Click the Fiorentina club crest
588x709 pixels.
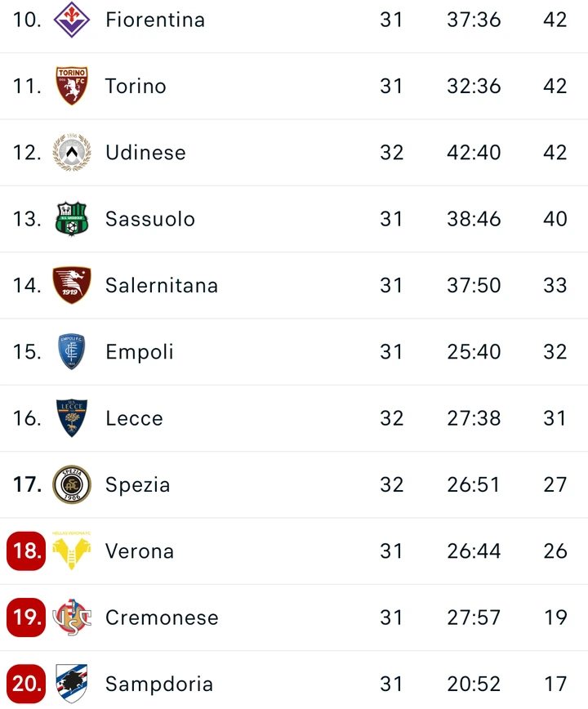tap(72, 20)
